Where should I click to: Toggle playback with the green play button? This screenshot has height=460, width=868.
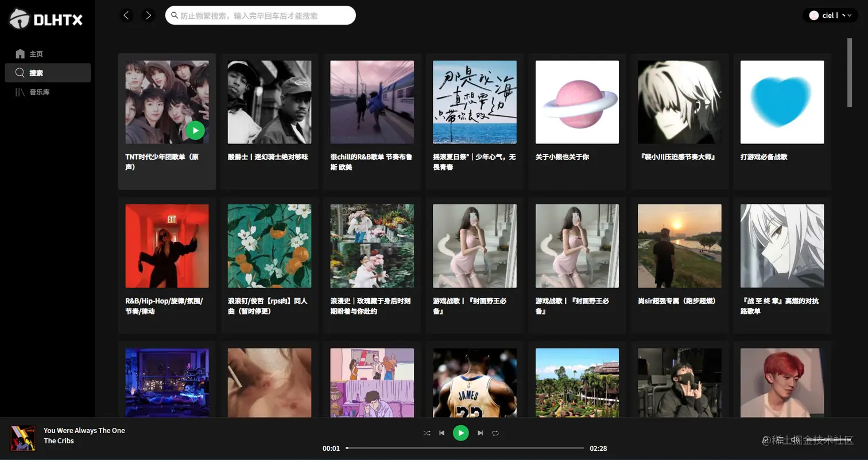click(x=460, y=433)
